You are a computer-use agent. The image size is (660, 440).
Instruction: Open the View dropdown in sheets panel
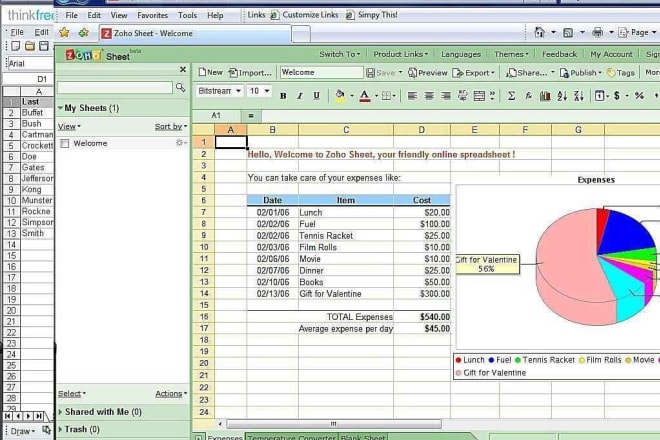coord(69,126)
